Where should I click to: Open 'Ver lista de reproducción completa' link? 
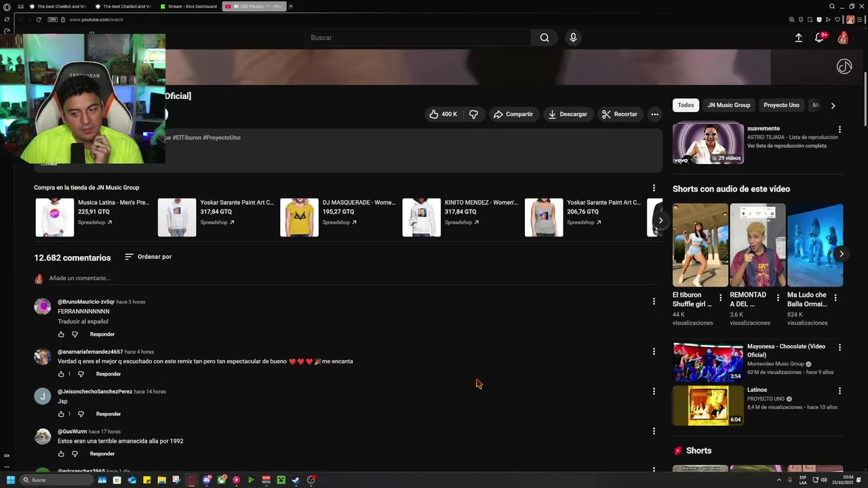(787, 146)
